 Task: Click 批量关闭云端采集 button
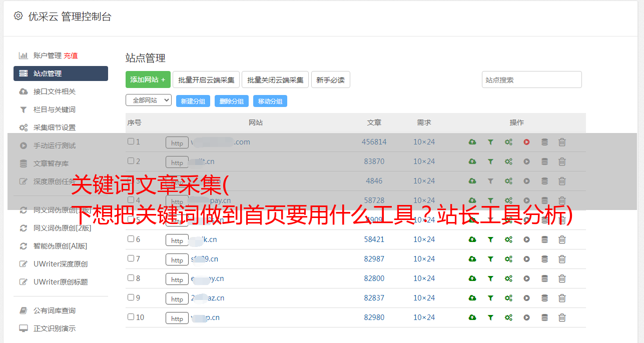point(275,79)
